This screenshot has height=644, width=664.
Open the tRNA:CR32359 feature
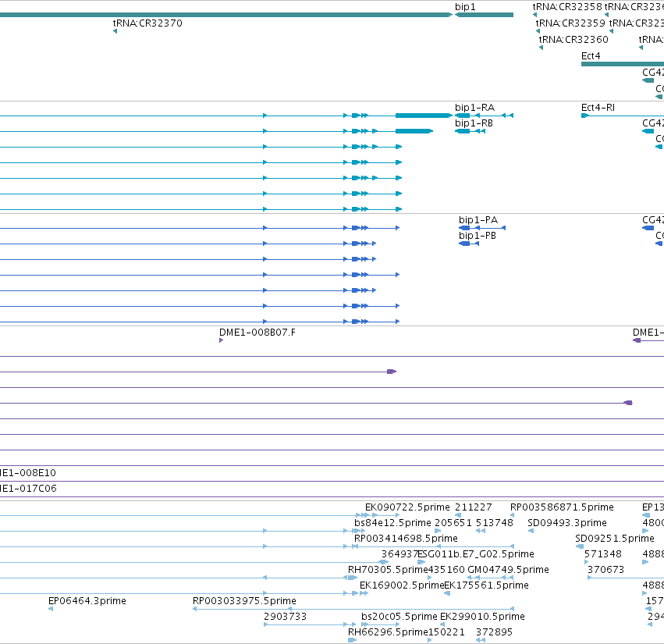point(570,23)
